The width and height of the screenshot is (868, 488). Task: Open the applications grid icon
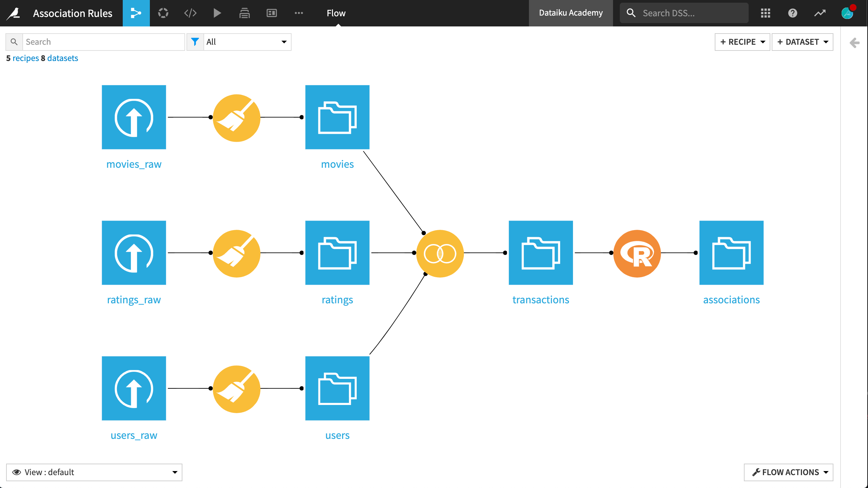[766, 13]
